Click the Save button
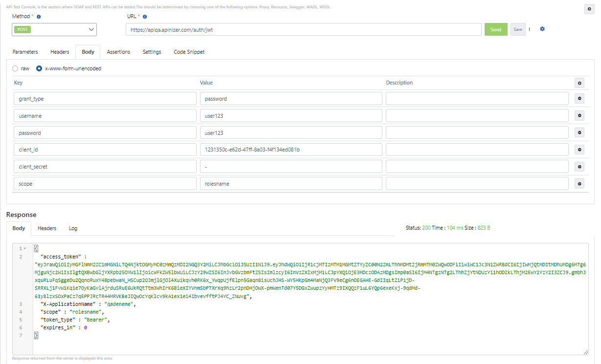The height and width of the screenshot is (364, 601). click(518, 29)
